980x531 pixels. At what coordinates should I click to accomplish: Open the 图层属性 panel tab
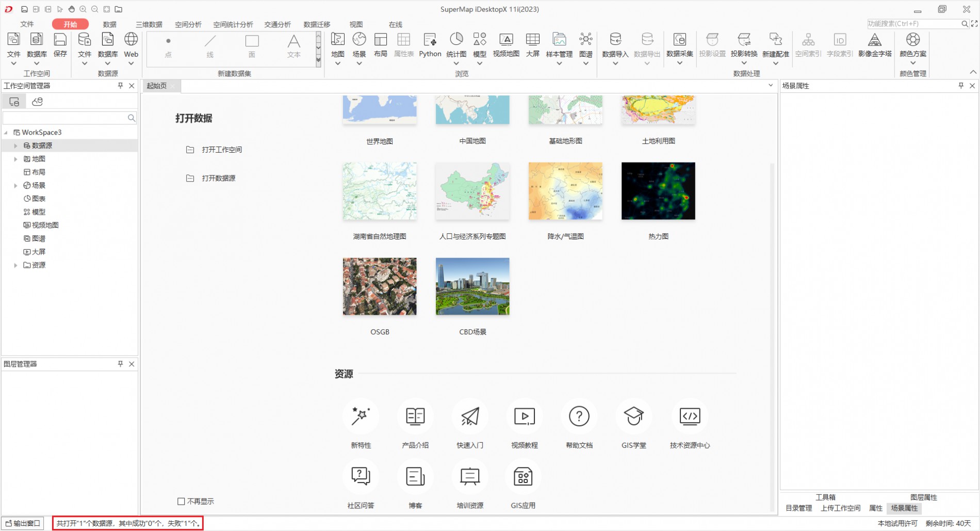click(x=923, y=497)
